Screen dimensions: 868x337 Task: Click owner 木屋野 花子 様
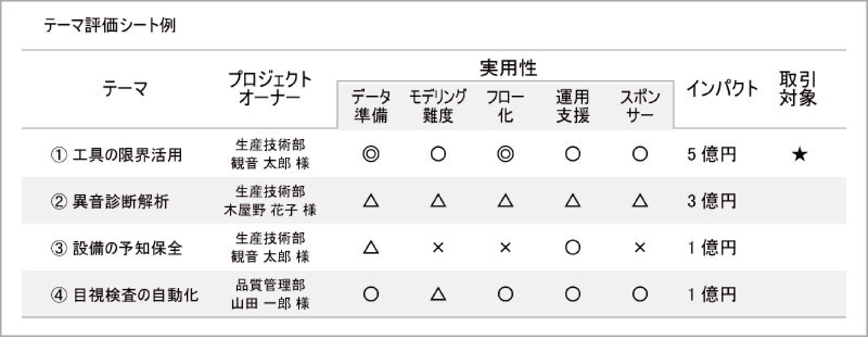tap(270, 210)
